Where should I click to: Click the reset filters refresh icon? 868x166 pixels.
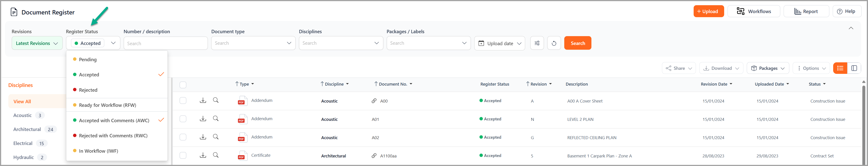click(x=554, y=43)
